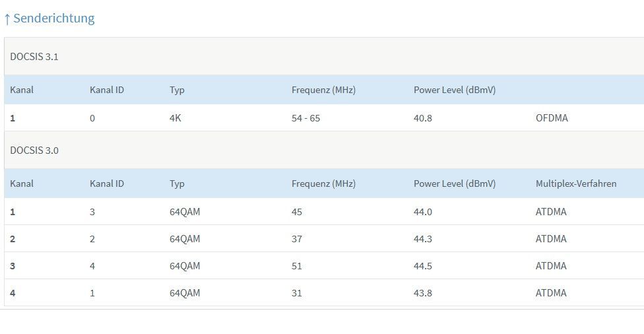Select the 4K type cell
The height and width of the screenshot is (334, 644).
point(175,118)
